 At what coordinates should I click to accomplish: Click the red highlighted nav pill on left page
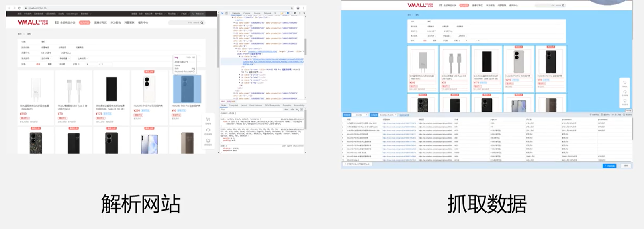coord(84,22)
